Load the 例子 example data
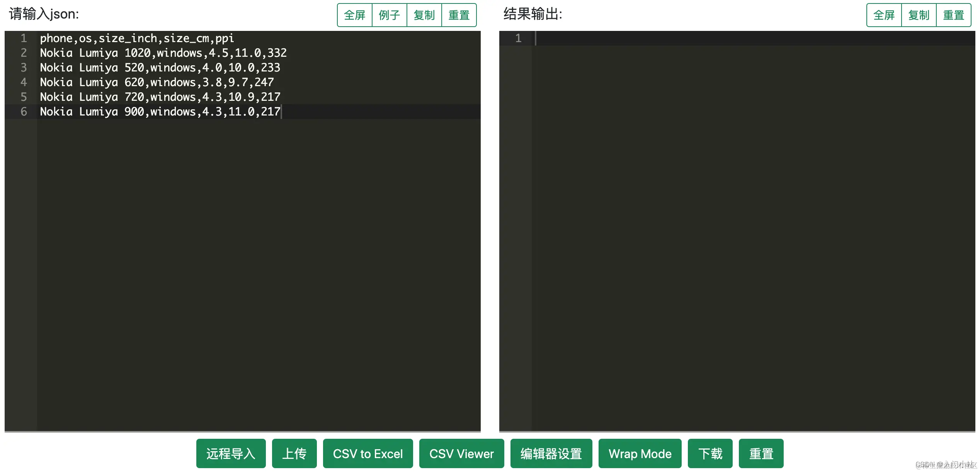 click(389, 15)
